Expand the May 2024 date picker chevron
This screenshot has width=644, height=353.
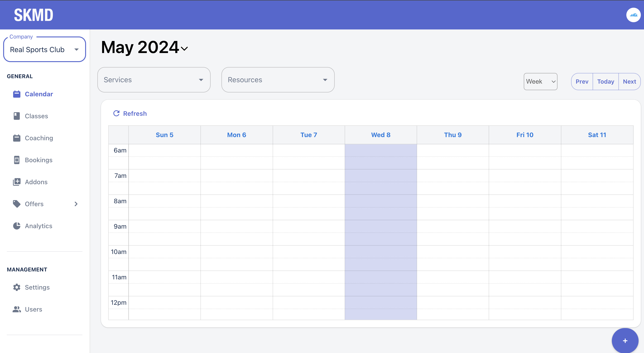coord(185,48)
